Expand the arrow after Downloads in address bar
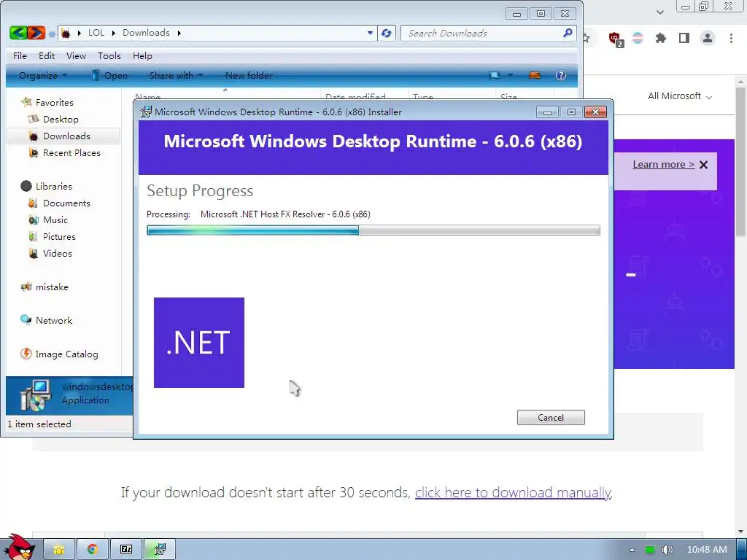The height and width of the screenshot is (560, 747). (179, 33)
